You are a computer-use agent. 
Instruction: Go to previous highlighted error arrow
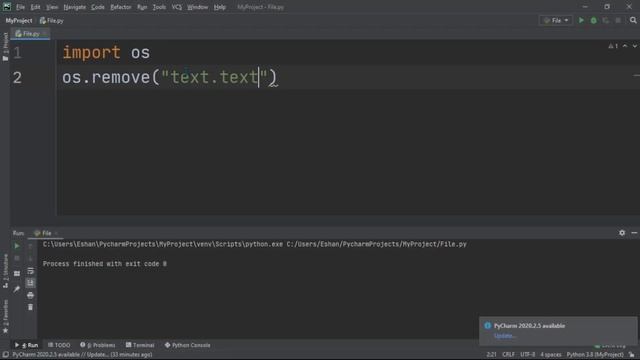[625, 46]
